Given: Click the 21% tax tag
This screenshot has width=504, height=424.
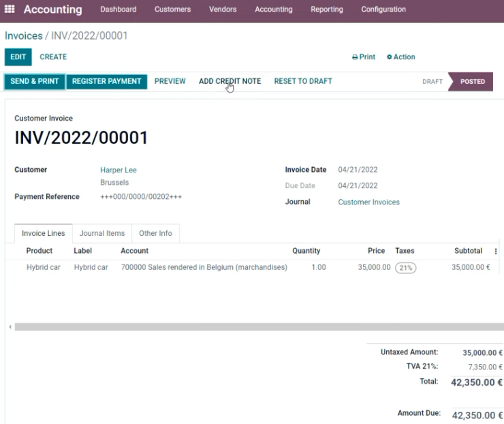Looking at the screenshot, I should (x=406, y=268).
